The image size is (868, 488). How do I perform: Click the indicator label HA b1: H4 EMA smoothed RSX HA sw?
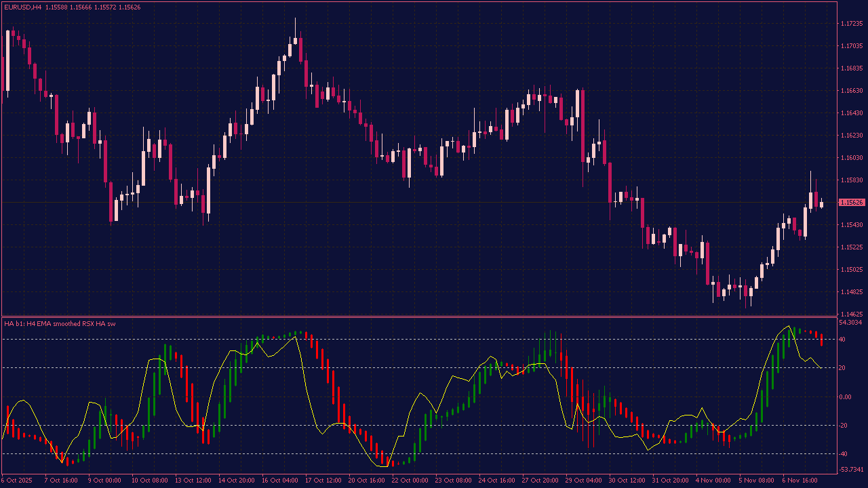tap(61, 323)
